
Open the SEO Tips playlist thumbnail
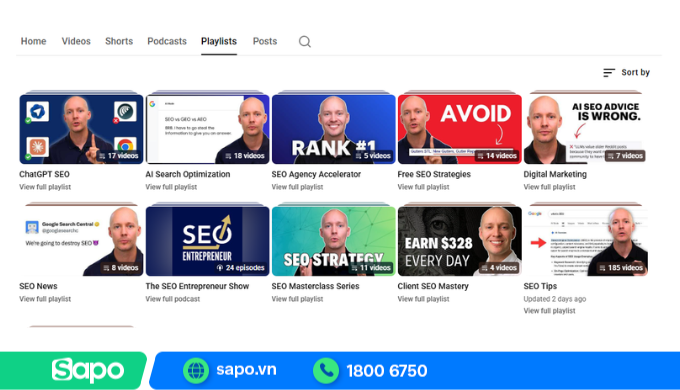[585, 241]
